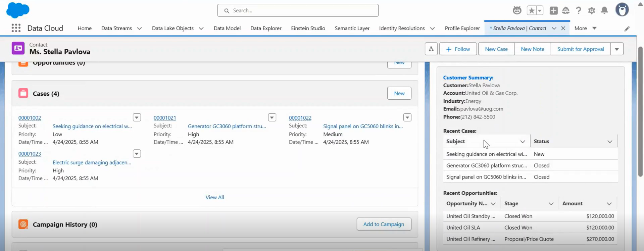This screenshot has width=644, height=251.
Task: Go to Einstein Studio tab
Action: point(308,29)
